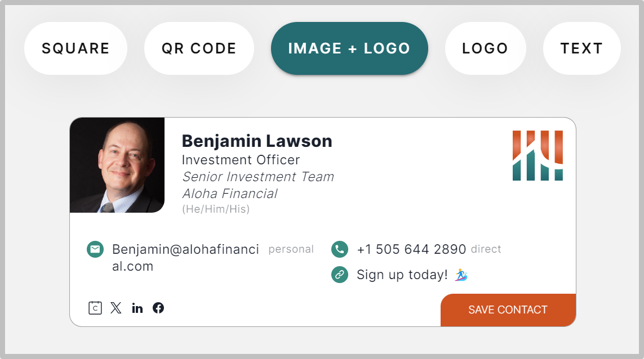Select the LOGO layout option
The height and width of the screenshot is (359, 644).
(x=486, y=48)
